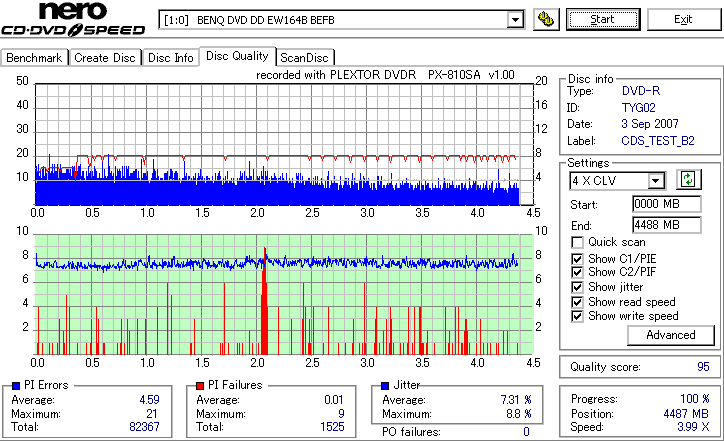The height and width of the screenshot is (441, 724).
Task: Click disc ID TYG02
Action: pos(639,108)
